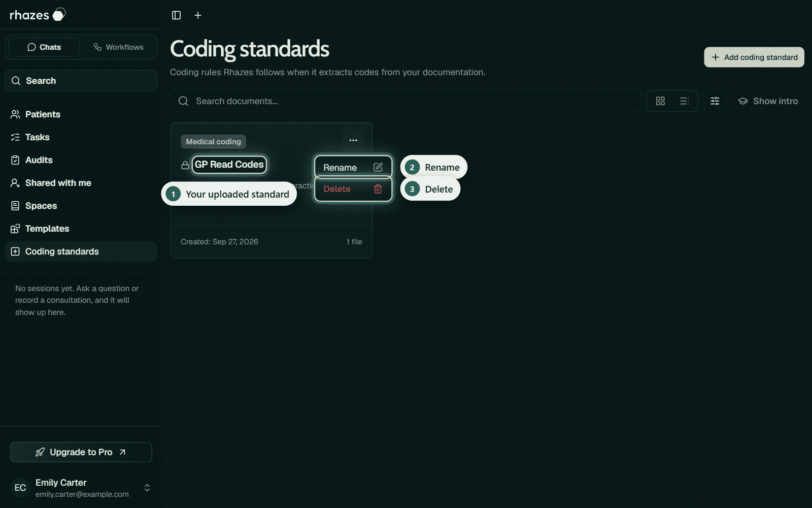Open the sidebar Search field

(x=81, y=81)
